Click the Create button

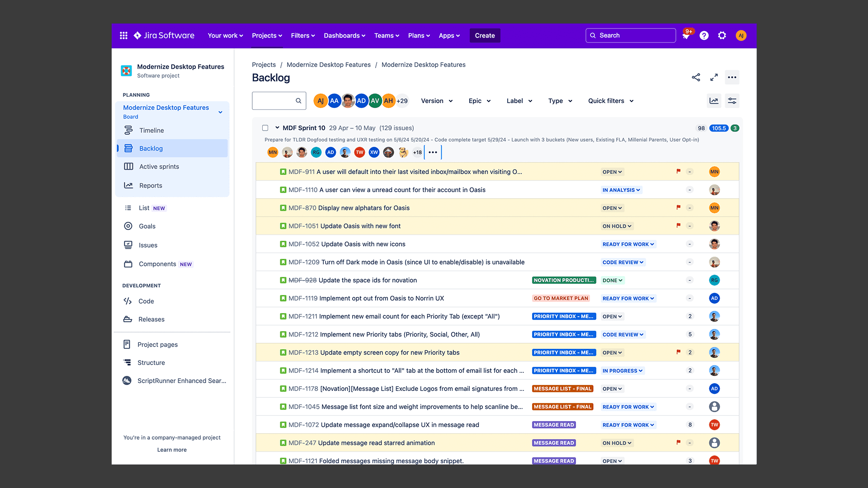485,36
